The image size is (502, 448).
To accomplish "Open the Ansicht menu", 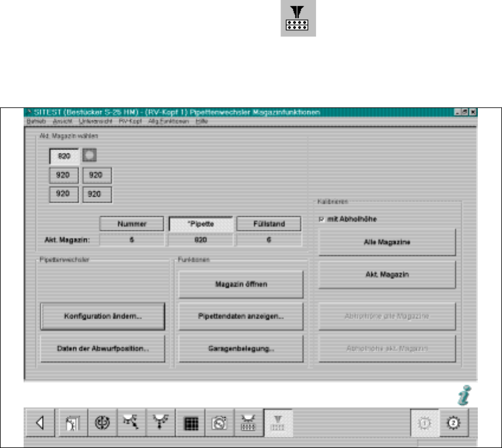I will [x=62, y=121].
